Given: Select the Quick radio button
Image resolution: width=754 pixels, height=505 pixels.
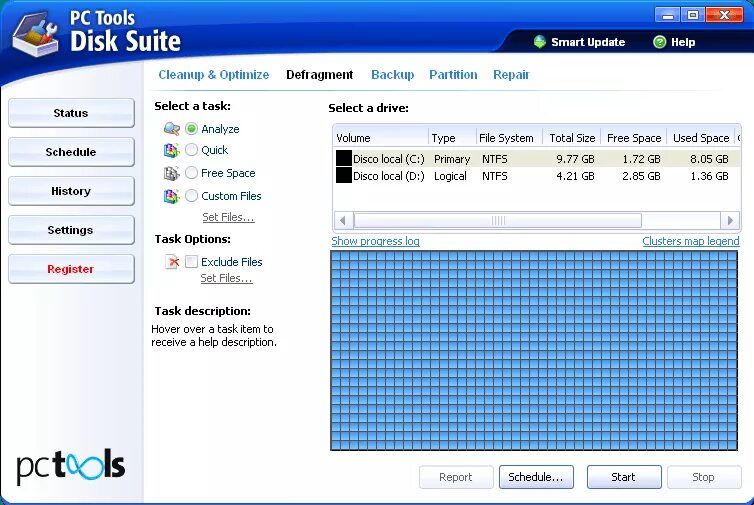Looking at the screenshot, I should click(x=191, y=150).
